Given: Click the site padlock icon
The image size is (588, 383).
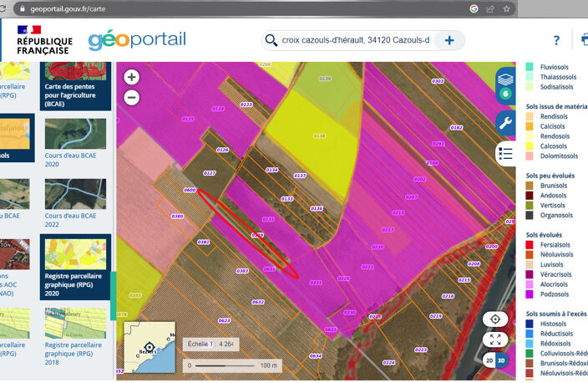Looking at the screenshot, I should [23, 8].
